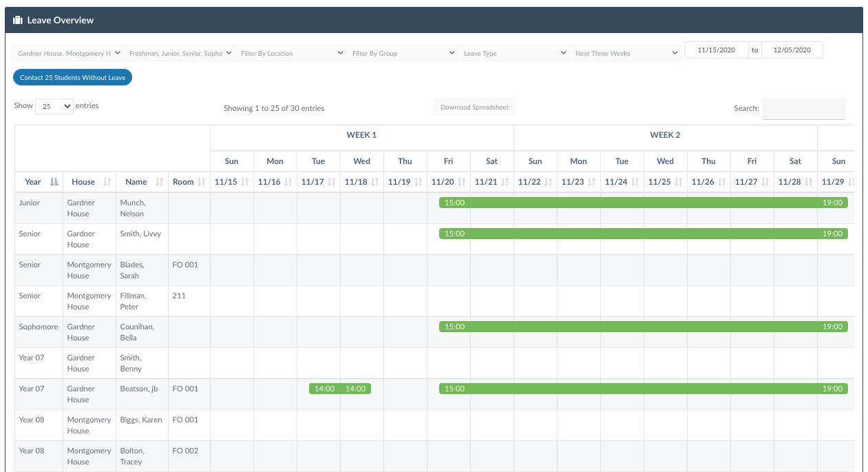Click room FO 002 cell
Screen dimensions: 868x472
(x=185, y=451)
